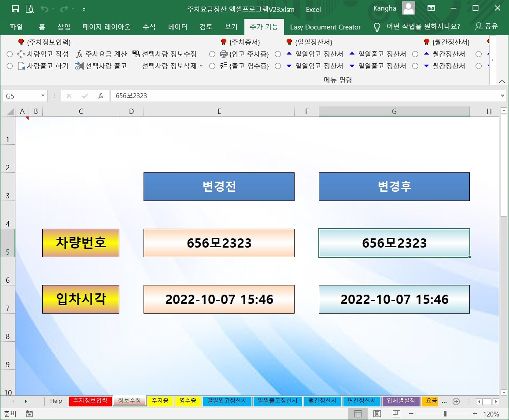Open Customize Quick Access Toolbar dropdown
Viewport: 509px width, 420px height.
(x=84, y=9)
